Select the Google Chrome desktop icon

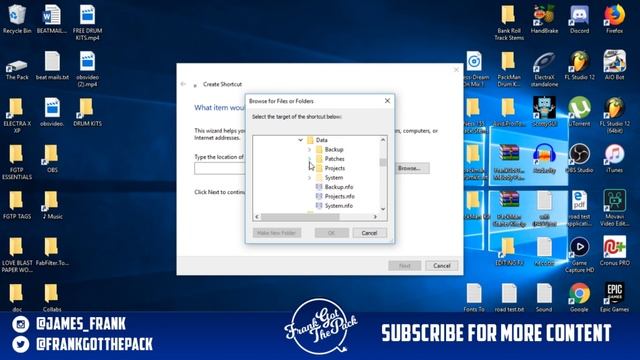click(579, 298)
